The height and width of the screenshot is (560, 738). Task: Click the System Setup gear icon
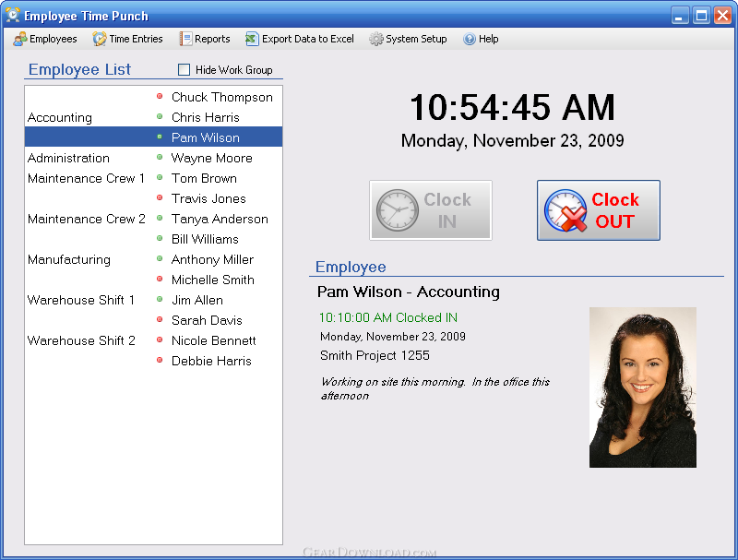pos(375,39)
